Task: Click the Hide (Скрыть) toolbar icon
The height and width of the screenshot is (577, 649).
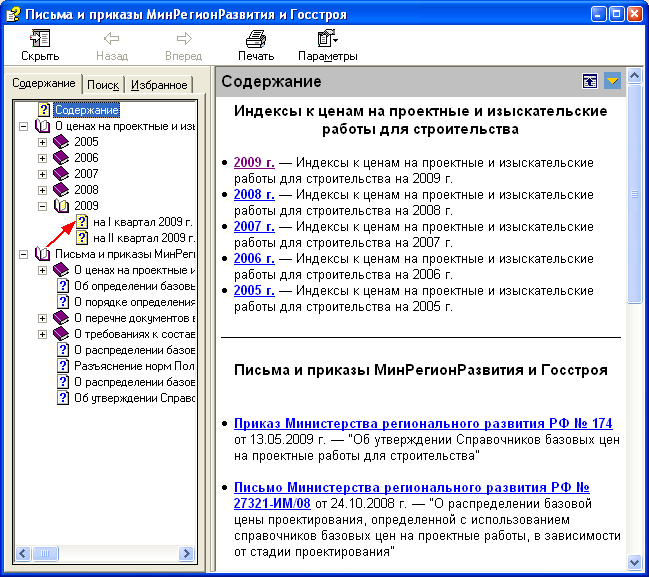Action: pyautogui.click(x=40, y=40)
